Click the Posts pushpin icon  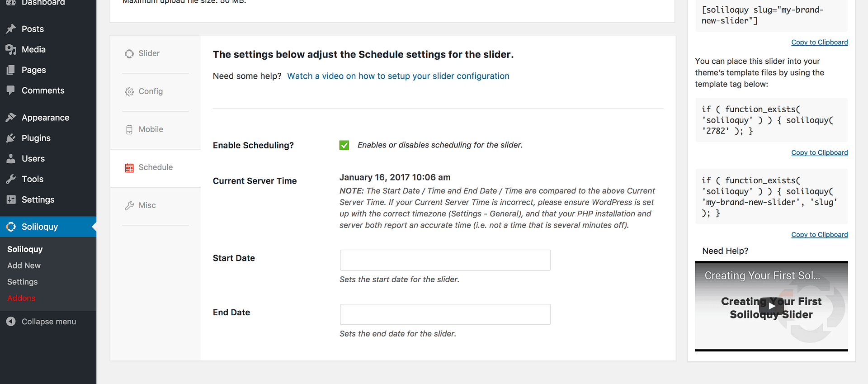11,29
